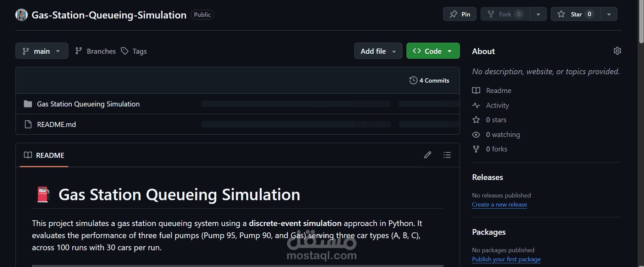
Task: Click the Branches icon
Action: (79, 51)
